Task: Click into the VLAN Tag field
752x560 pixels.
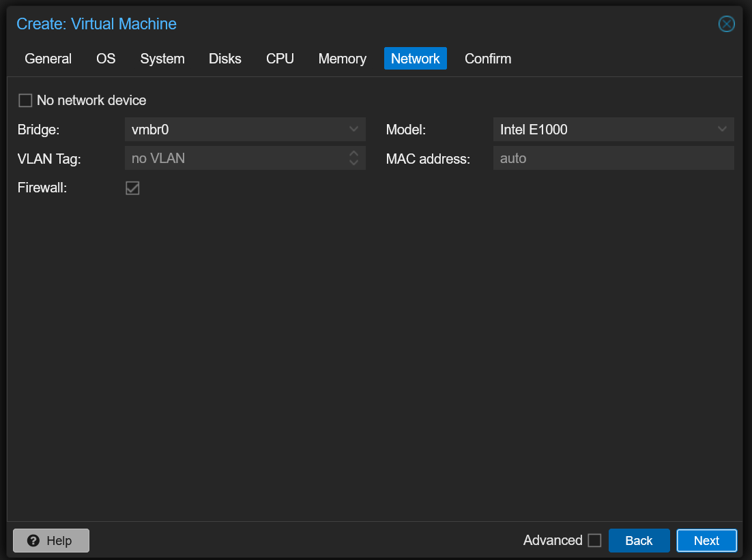Action: point(235,158)
